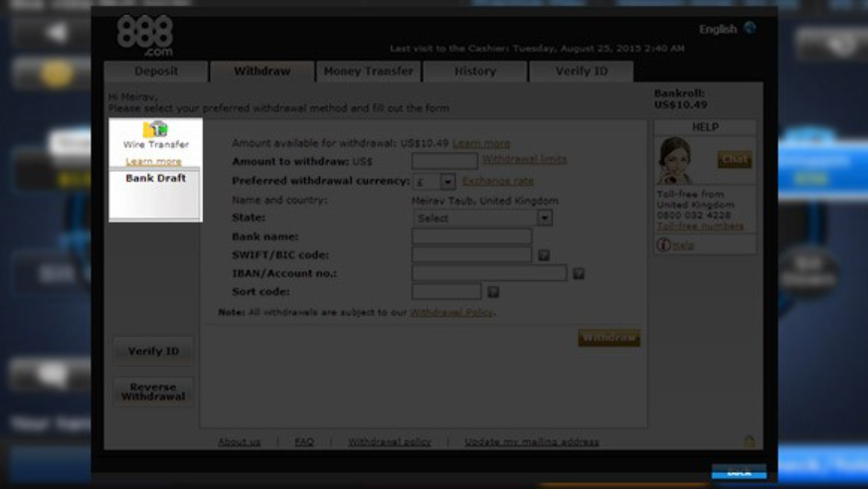Image resolution: width=868 pixels, height=489 pixels.
Task: Open the Money Transfer tab
Action: (368, 72)
